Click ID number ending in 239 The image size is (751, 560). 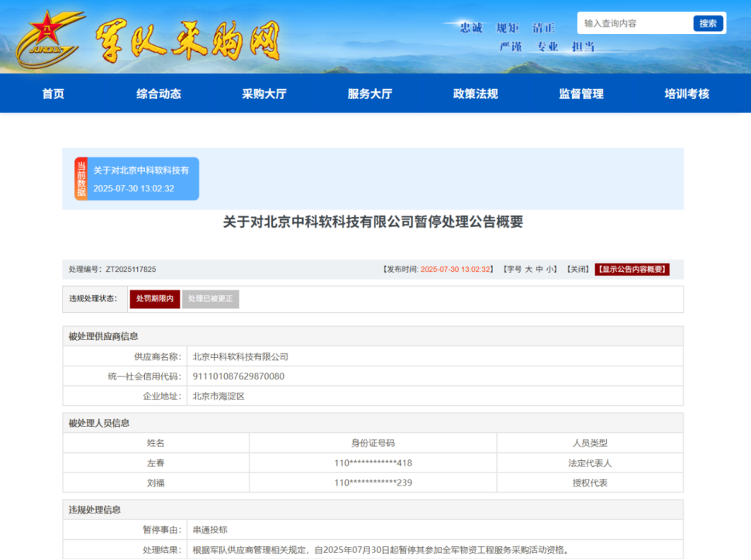[373, 483]
